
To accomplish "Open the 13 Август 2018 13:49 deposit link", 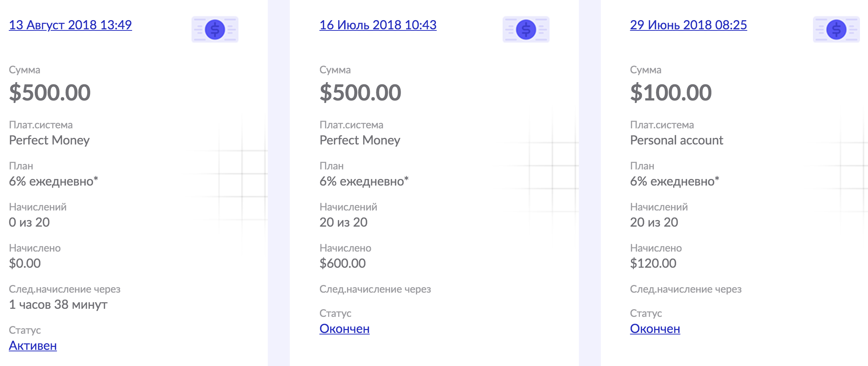I will 70,25.
